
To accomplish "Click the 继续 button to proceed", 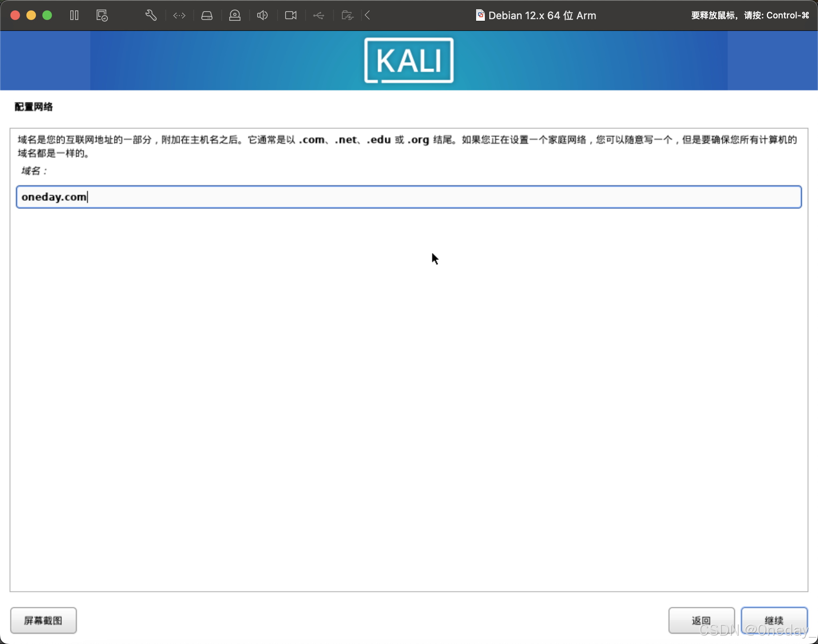I will pyautogui.click(x=774, y=620).
